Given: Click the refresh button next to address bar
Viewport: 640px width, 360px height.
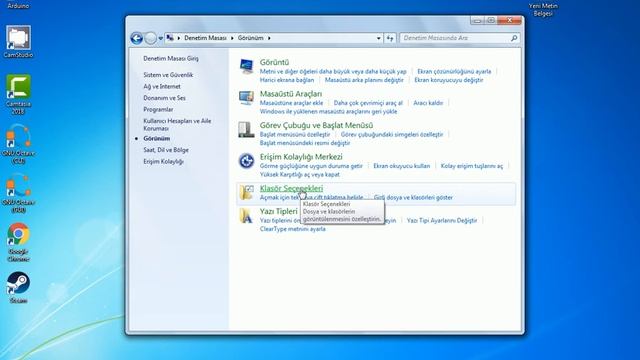Looking at the screenshot, I should pyautogui.click(x=390, y=38).
